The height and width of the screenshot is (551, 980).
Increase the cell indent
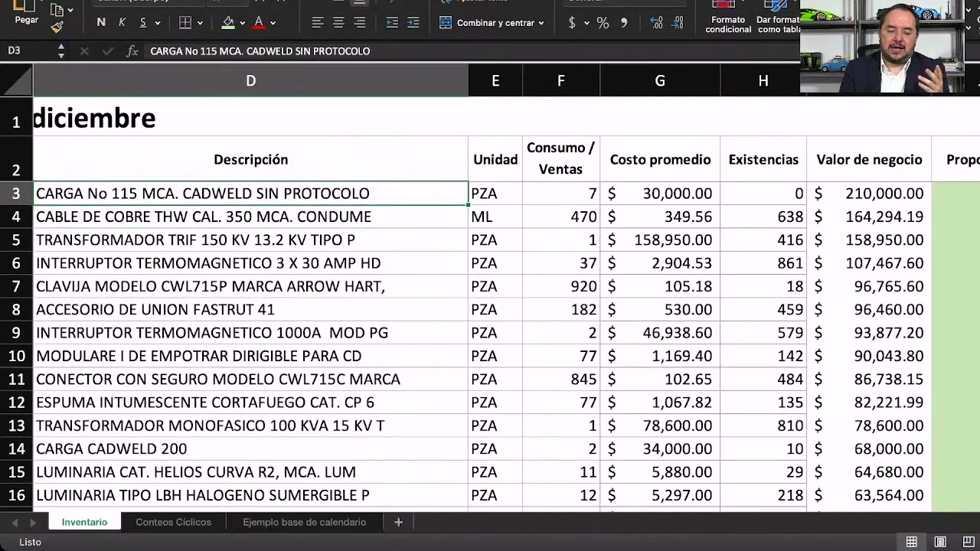coord(413,23)
